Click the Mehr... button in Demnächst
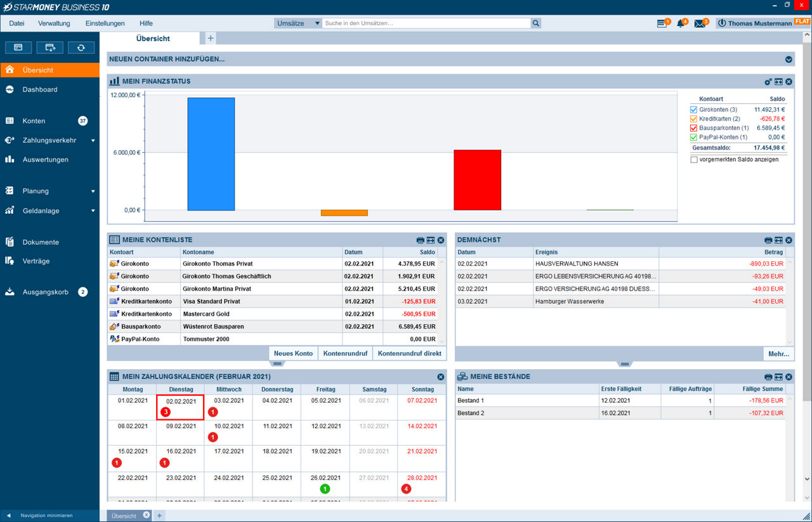The height and width of the screenshot is (522, 812). pyautogui.click(x=778, y=354)
